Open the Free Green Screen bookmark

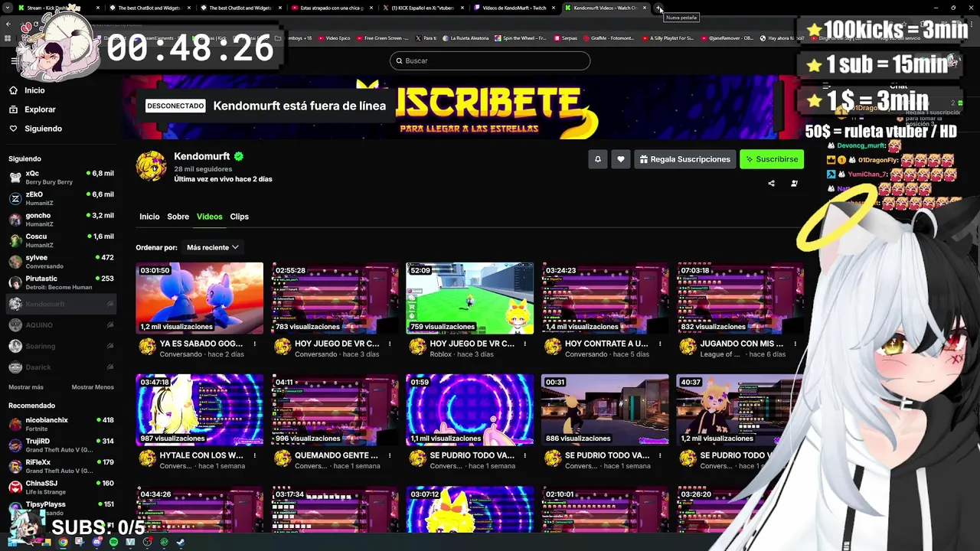tap(382, 37)
